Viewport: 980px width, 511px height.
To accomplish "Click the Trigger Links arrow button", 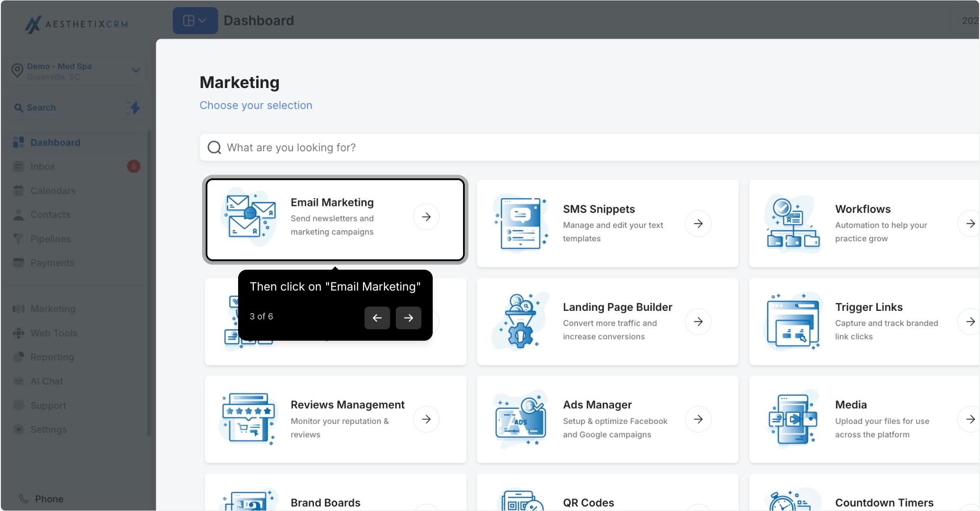I will coord(969,322).
